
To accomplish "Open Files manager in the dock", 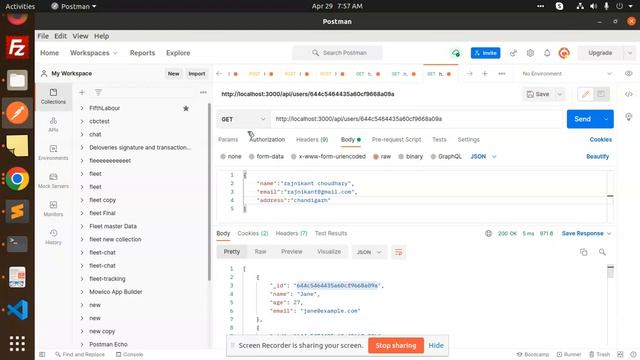I will click(17, 80).
